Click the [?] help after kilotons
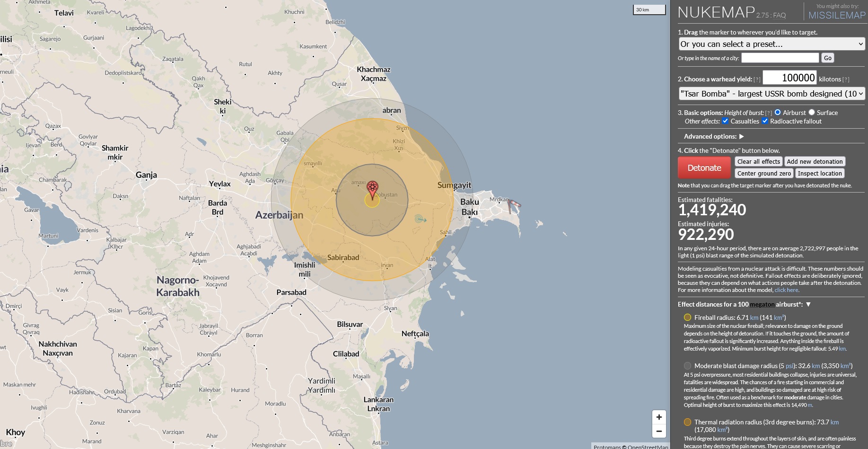Screen dimensions: 868x449 [846, 79]
